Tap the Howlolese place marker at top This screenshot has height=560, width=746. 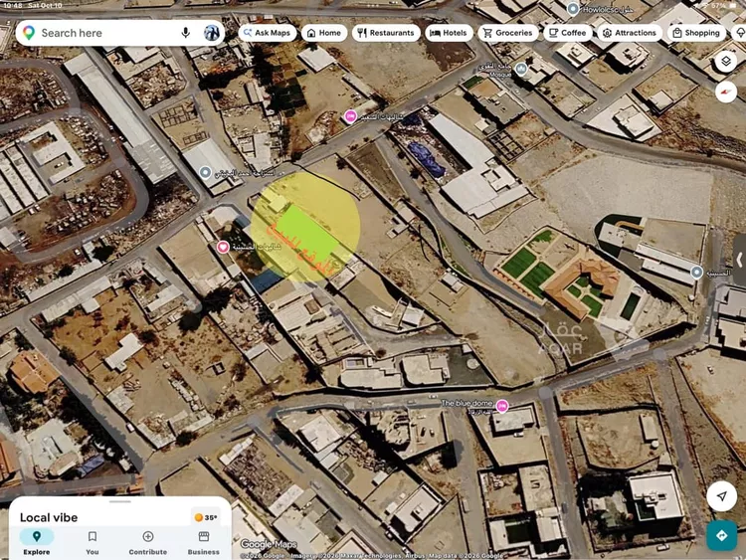(573, 9)
